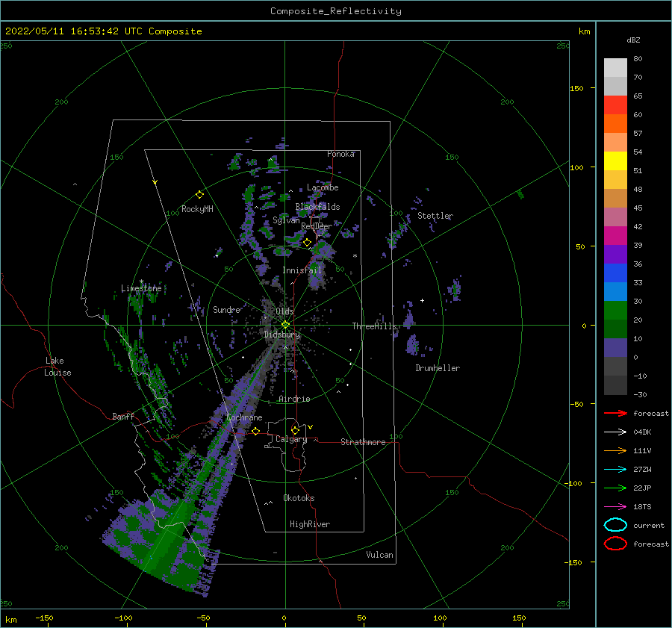Screen dimensions: 672x628
Task: Click the orange 111V arrow icon
Action: pos(615,450)
